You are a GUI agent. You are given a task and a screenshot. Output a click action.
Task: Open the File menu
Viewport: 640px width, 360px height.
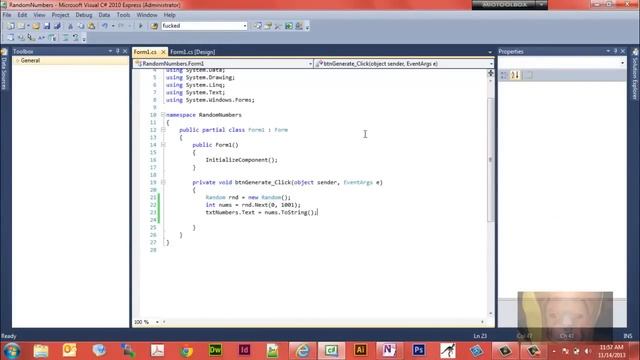pyautogui.click(x=7, y=15)
